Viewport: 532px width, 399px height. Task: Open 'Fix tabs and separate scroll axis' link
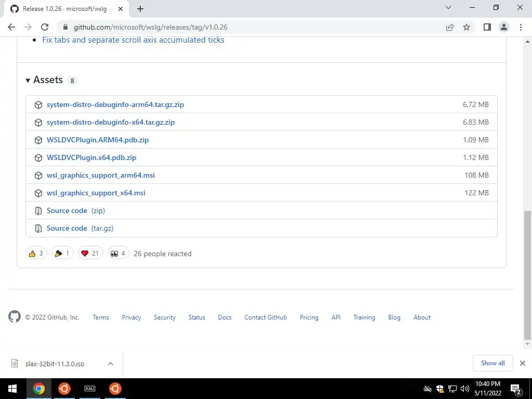point(133,39)
